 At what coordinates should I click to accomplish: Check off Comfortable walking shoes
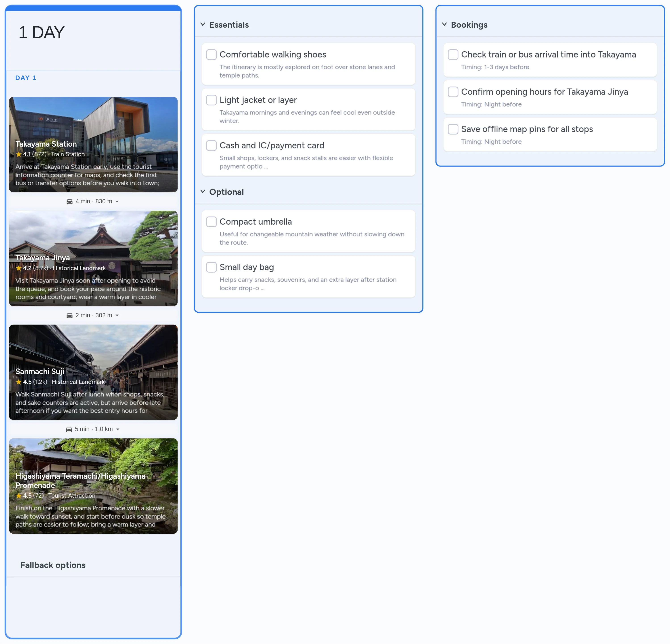(211, 54)
